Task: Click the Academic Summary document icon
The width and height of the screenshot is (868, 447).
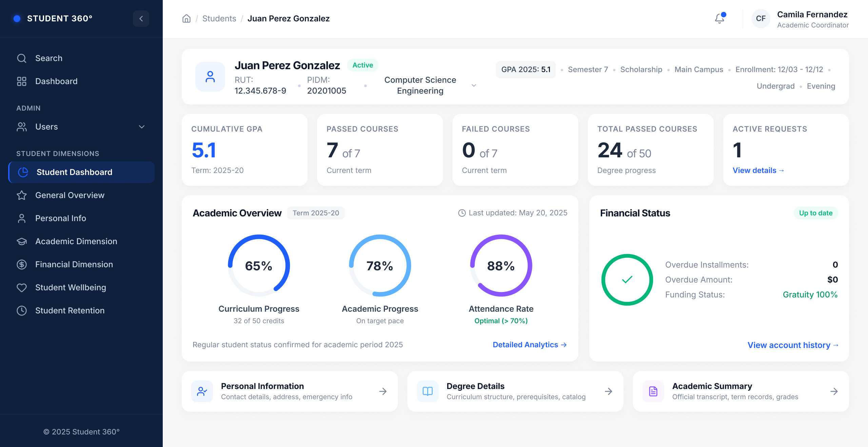Action: click(x=653, y=391)
